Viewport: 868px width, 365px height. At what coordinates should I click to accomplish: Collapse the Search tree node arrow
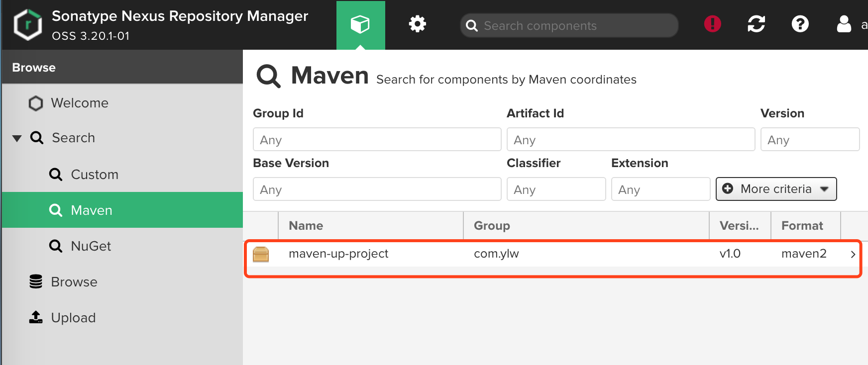[x=17, y=138]
